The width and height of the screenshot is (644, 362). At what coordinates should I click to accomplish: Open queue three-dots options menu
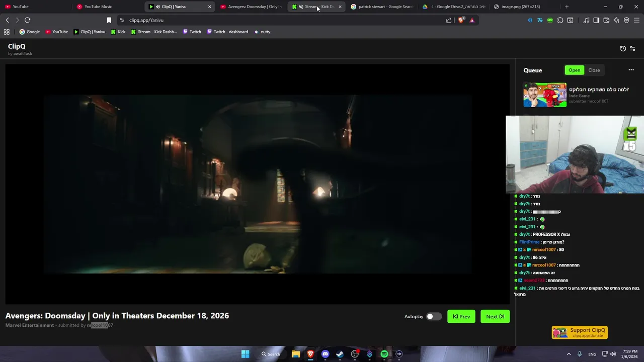pos(631,70)
